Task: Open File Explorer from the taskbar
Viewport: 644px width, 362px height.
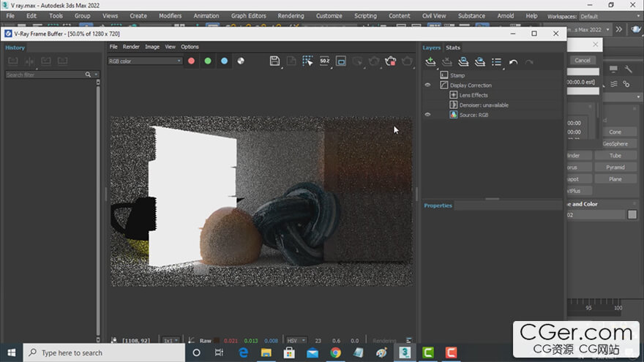Action: tap(266, 352)
